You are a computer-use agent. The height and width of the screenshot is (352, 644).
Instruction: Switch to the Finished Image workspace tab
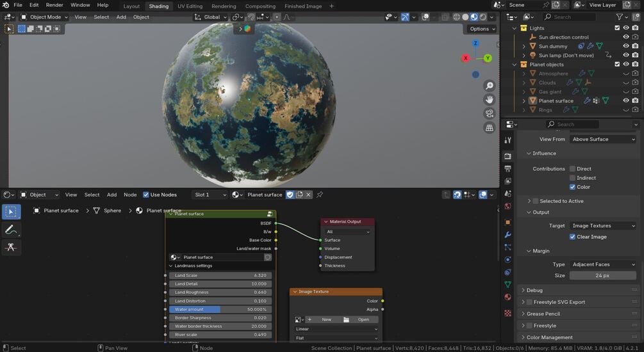click(x=303, y=6)
